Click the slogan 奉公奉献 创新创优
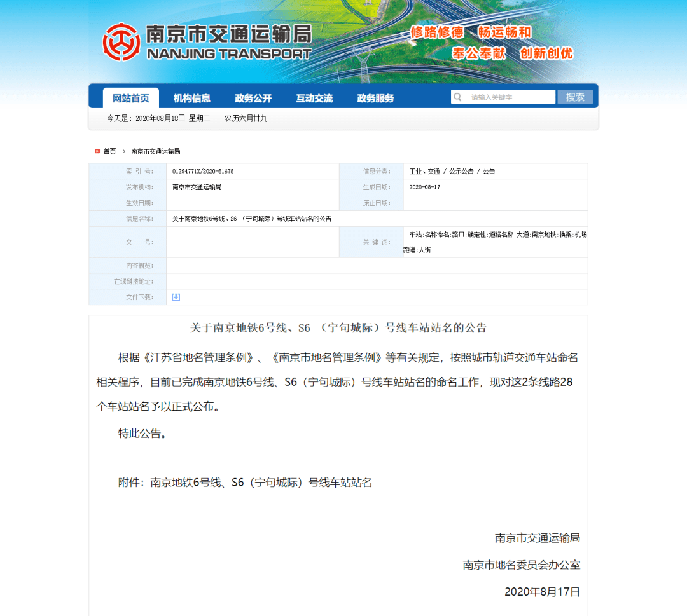 [513, 53]
